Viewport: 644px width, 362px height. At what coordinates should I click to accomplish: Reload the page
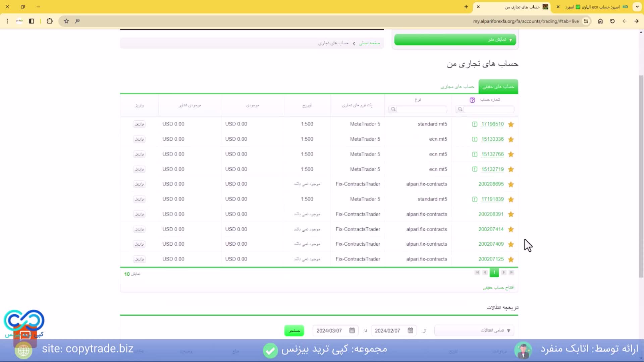[612, 21]
